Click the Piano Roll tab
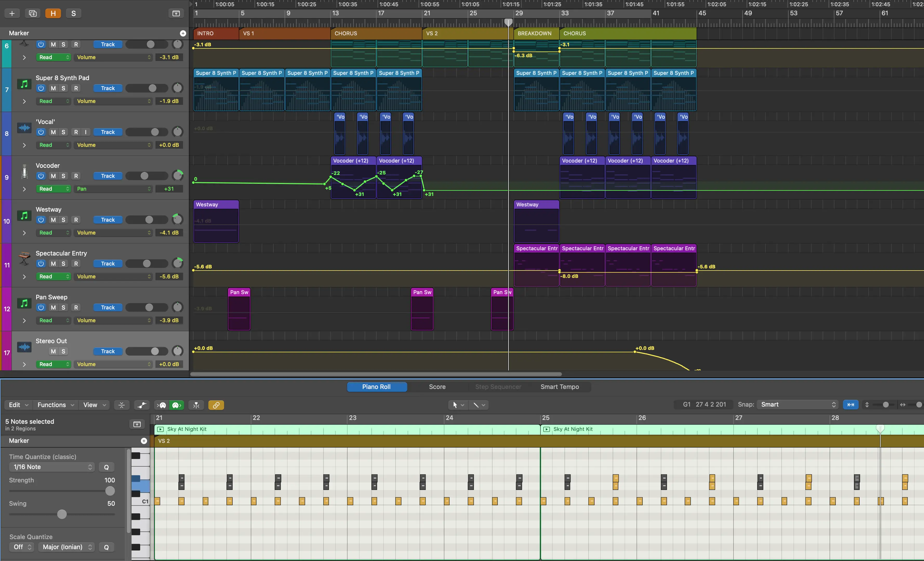The image size is (924, 561). [376, 386]
